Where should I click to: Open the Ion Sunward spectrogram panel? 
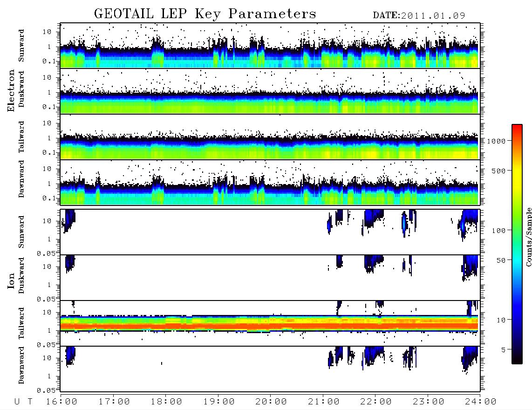270,232
